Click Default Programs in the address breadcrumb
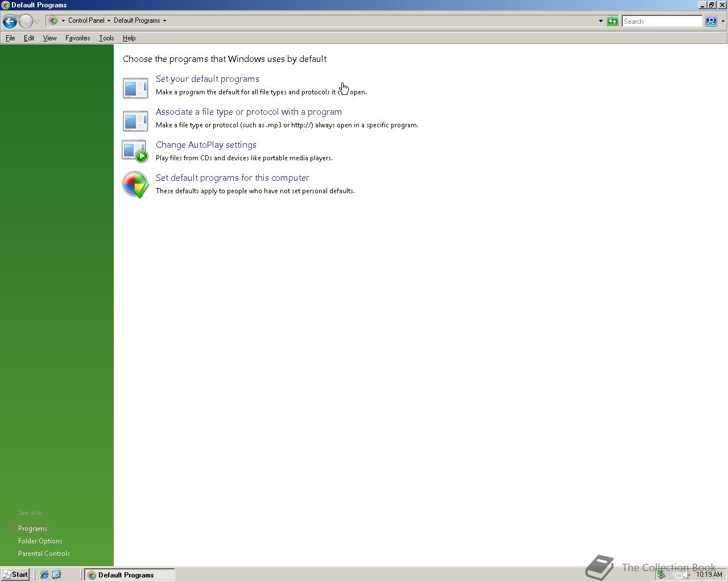 pos(136,20)
